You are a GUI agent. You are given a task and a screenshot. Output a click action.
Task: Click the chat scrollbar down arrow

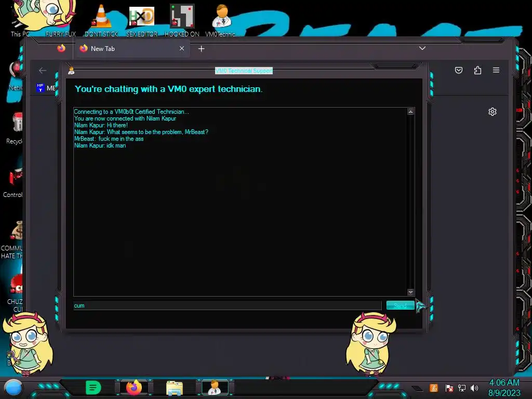point(410,292)
